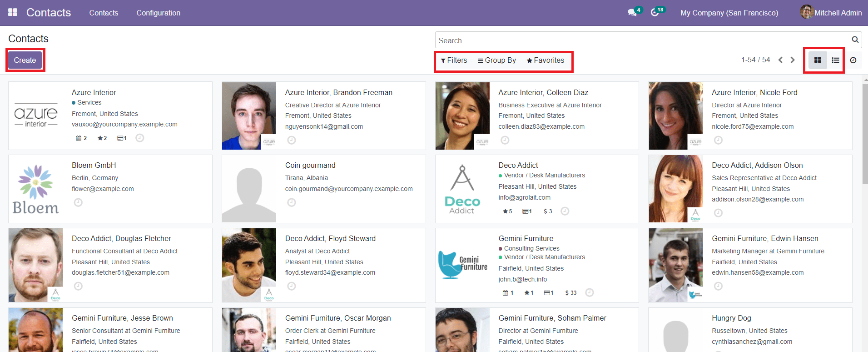Click the Services tag on Azure Interior
868x352 pixels.
[89, 102]
